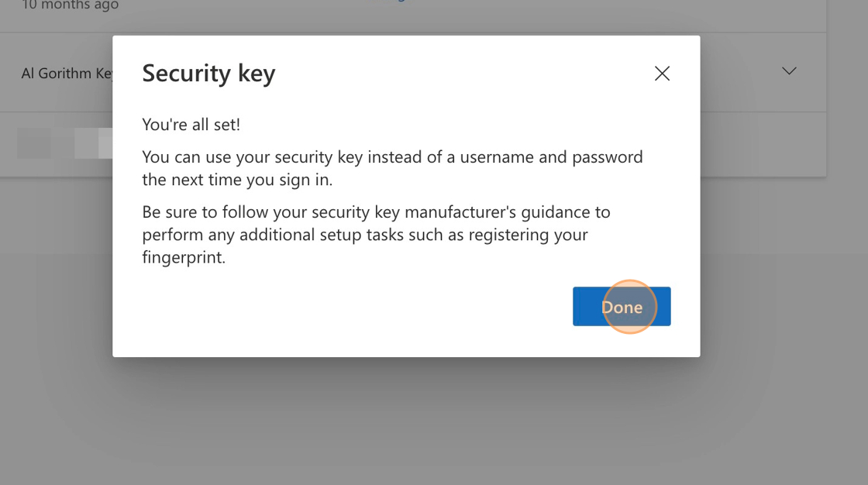Click the "You're all set!" message
The height and width of the screenshot is (485, 868).
(191, 125)
